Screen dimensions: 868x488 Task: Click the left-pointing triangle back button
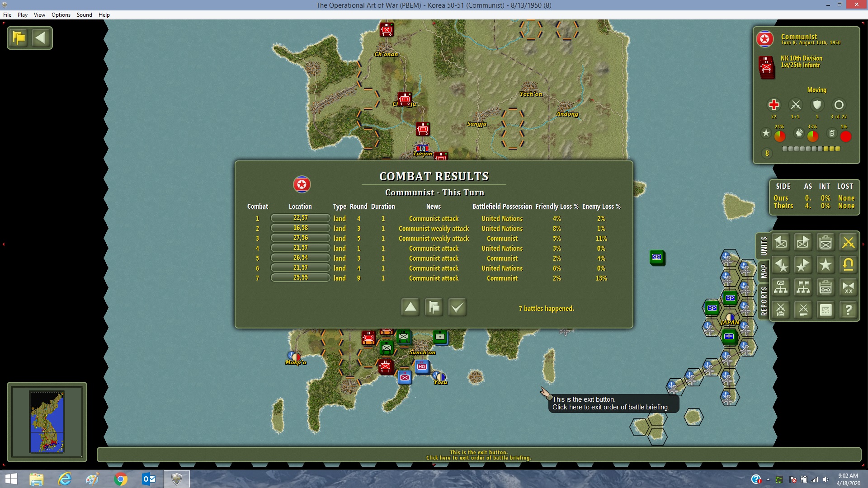click(41, 38)
